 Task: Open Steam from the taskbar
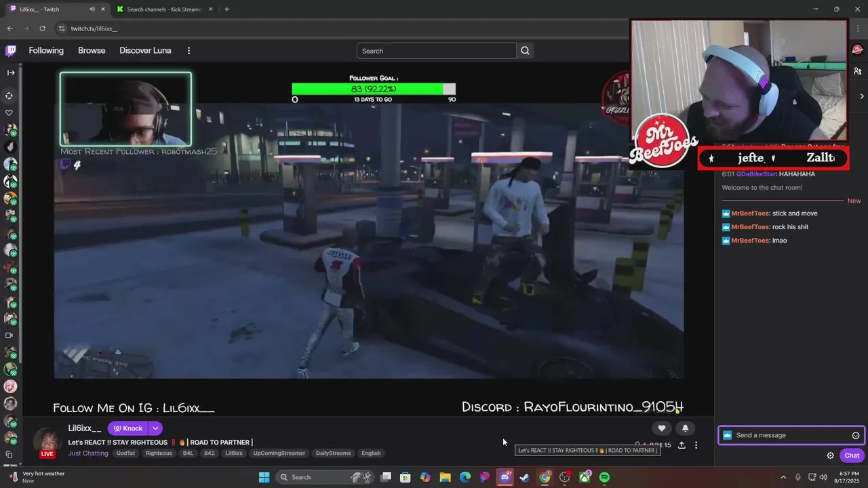[524, 477]
